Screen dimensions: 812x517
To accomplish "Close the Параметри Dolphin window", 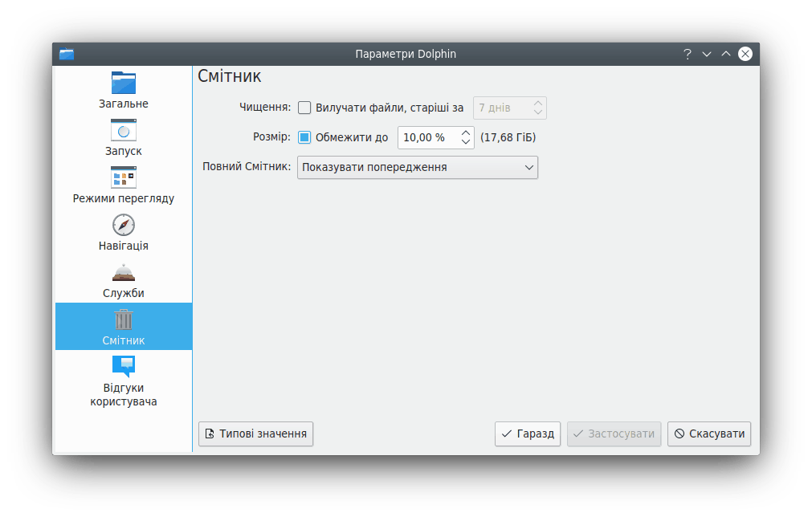I will 745,54.
